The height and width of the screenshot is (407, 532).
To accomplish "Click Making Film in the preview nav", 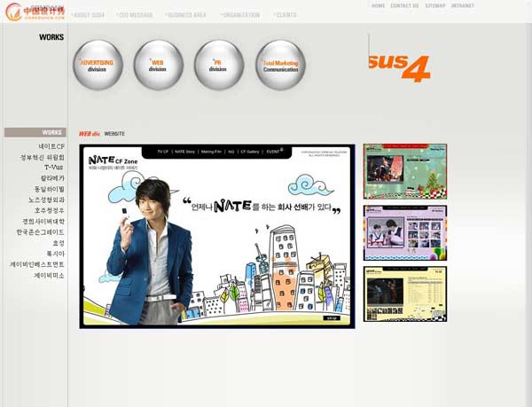I will click(211, 152).
